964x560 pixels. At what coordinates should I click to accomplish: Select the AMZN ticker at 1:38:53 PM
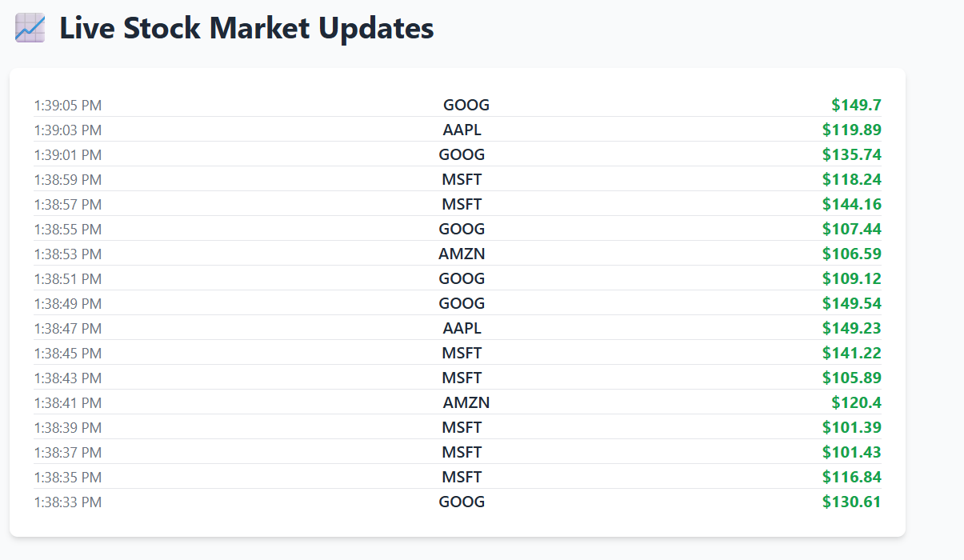(462, 254)
